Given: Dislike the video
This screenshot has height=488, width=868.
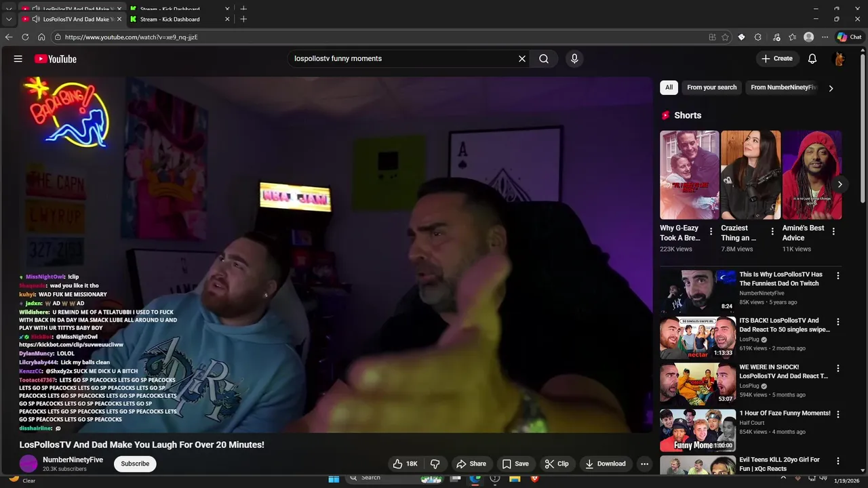Looking at the screenshot, I should [435, 464].
